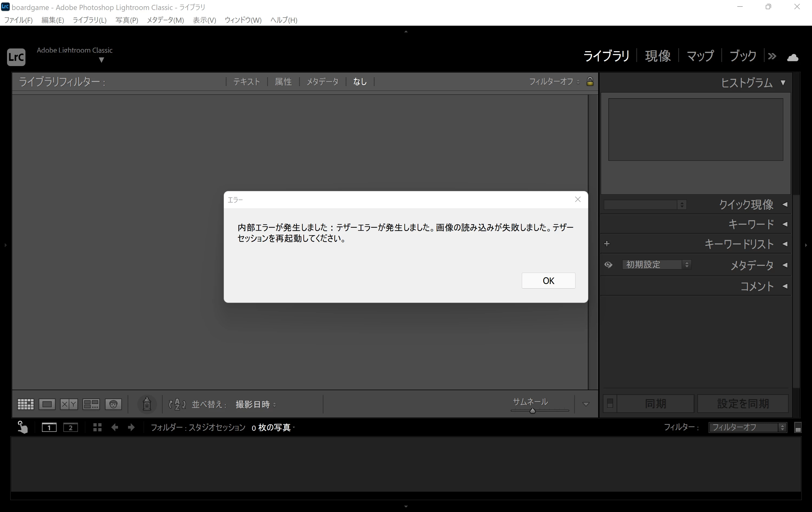Image resolution: width=812 pixels, height=512 pixels.
Task: Toggle library filter lock icon
Action: (x=590, y=81)
